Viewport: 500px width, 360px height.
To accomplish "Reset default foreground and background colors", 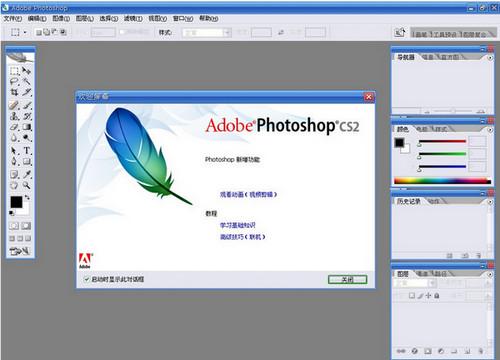I will [x=12, y=213].
